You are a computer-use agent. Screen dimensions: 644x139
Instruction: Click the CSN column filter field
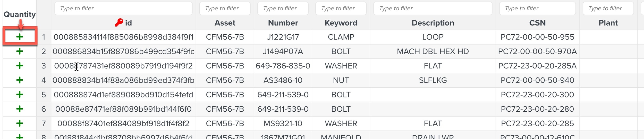[x=537, y=9]
